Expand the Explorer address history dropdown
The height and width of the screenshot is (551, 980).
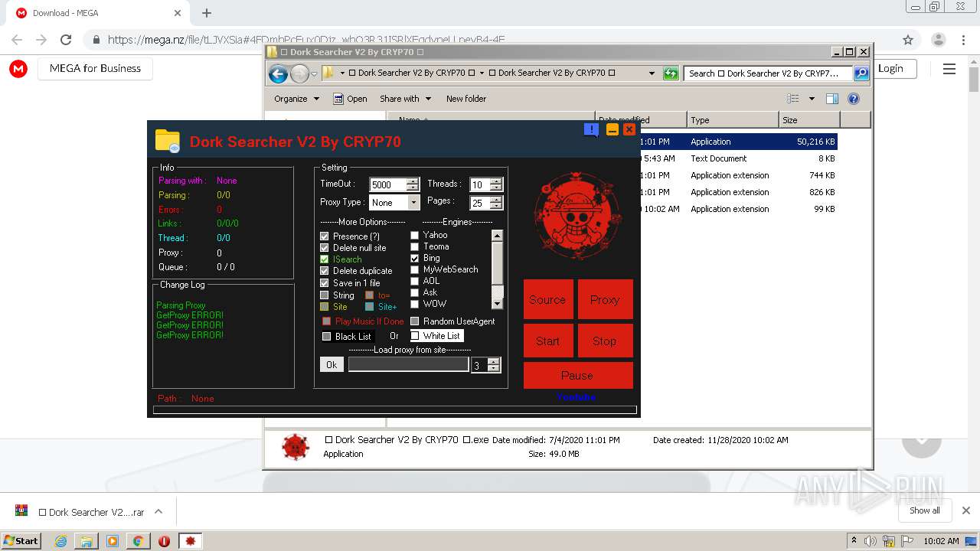(652, 73)
